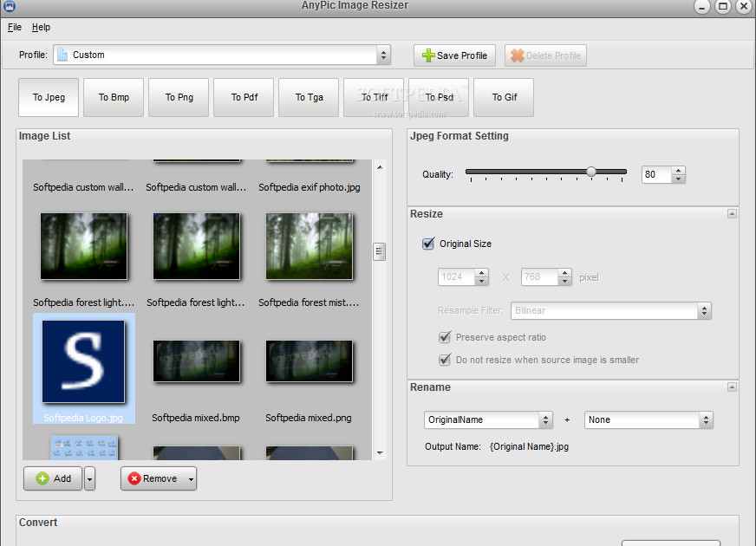Viewport: 756px width, 546px height.
Task: Click the image list scrollbar thumb
Action: (380, 251)
